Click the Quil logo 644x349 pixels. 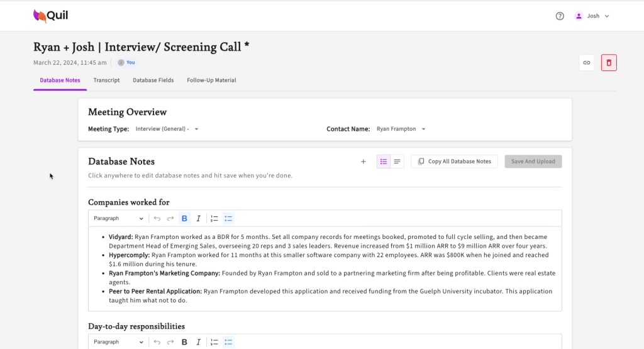point(50,16)
